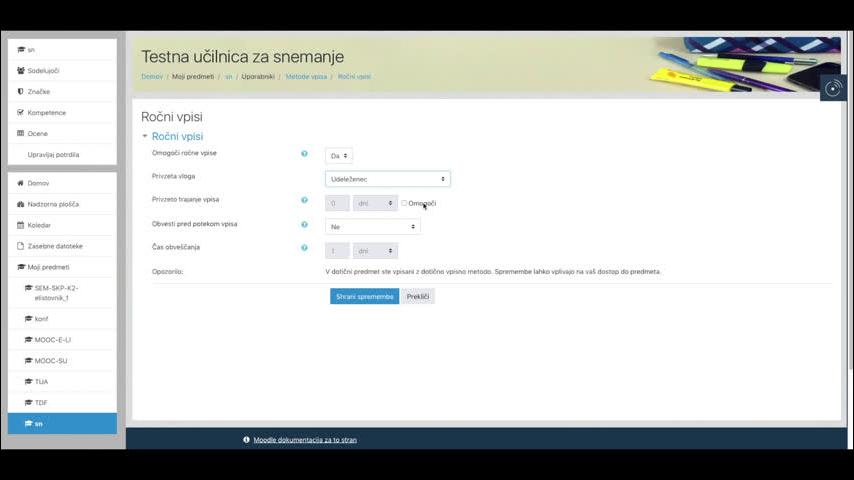Open the circular accessibility icon at right edge
Screen dimensions: 854x480
pos(833,88)
